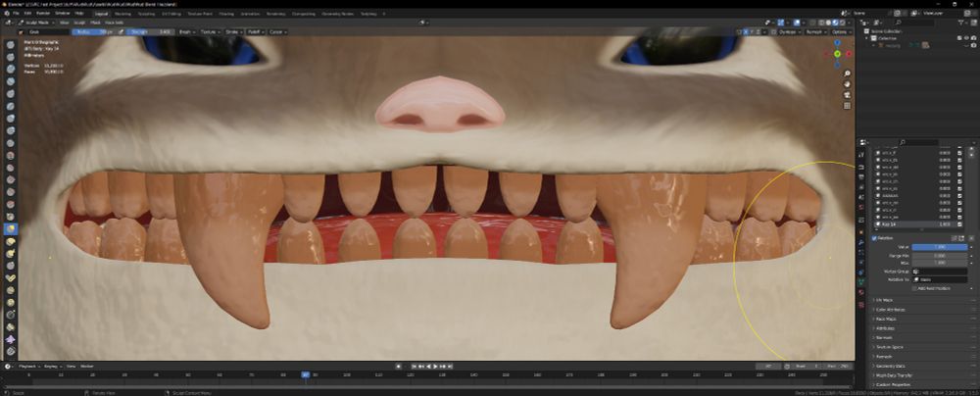
Task: Toggle the Key 14 shape key checkbox
Action: (960, 223)
